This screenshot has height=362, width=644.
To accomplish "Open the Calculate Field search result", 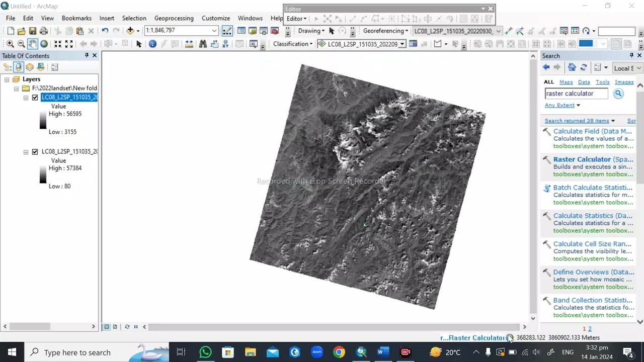I will 593,131.
